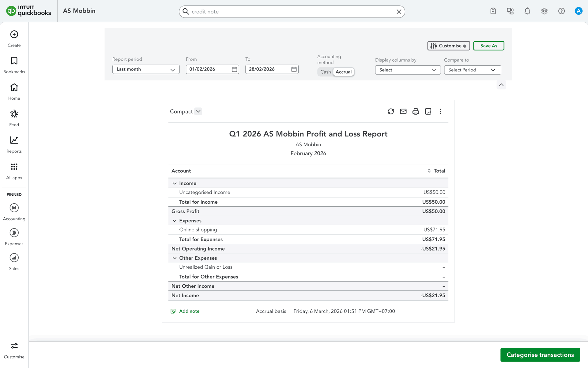Image resolution: width=588 pixels, height=368 pixels.
Task: Print the report
Action: point(416,111)
